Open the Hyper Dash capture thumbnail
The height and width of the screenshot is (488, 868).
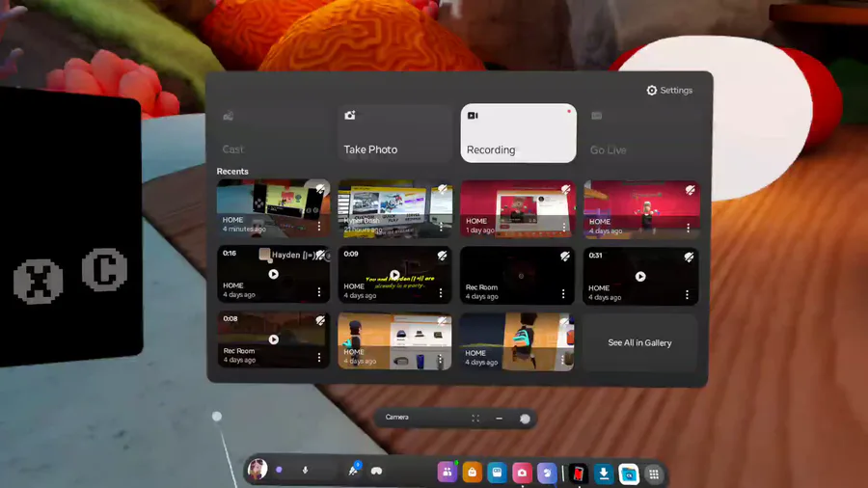[x=395, y=208]
